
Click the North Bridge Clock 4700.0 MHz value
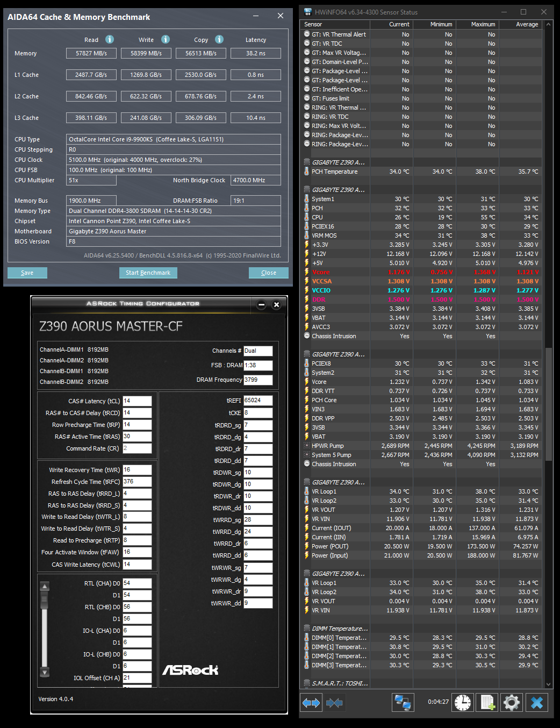pyautogui.click(x=256, y=180)
